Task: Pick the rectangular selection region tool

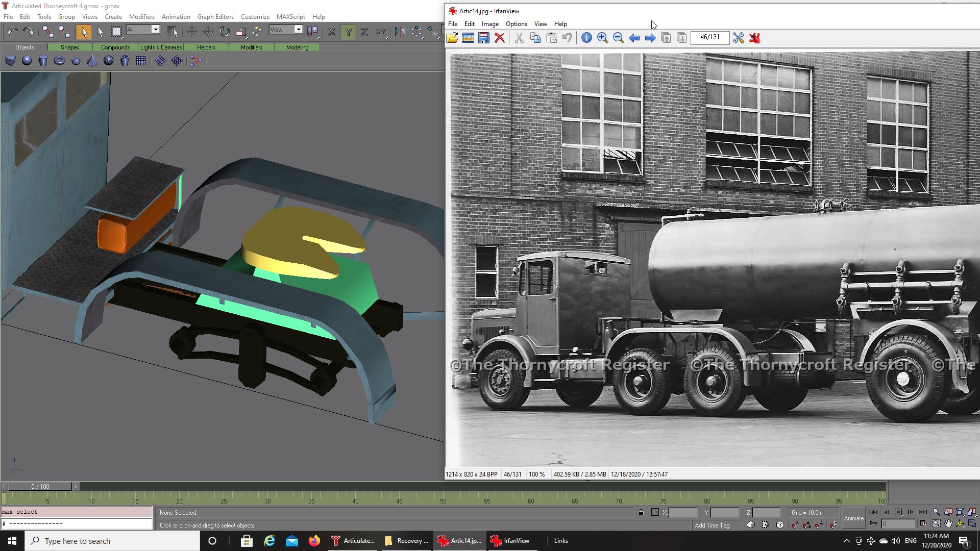Action: pyautogui.click(x=116, y=32)
